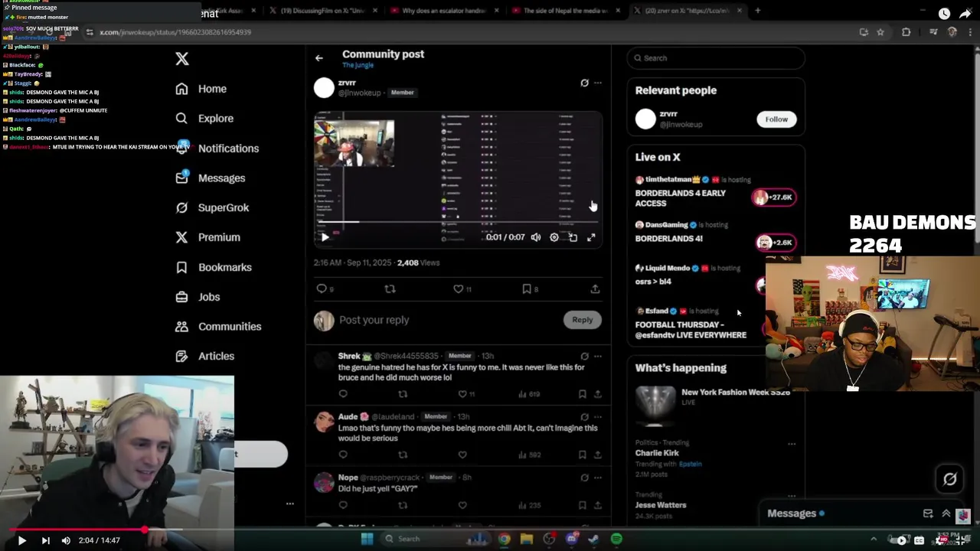This screenshot has width=980, height=551.
Task: Switch to Nepal media browser tab
Action: click(x=565, y=11)
